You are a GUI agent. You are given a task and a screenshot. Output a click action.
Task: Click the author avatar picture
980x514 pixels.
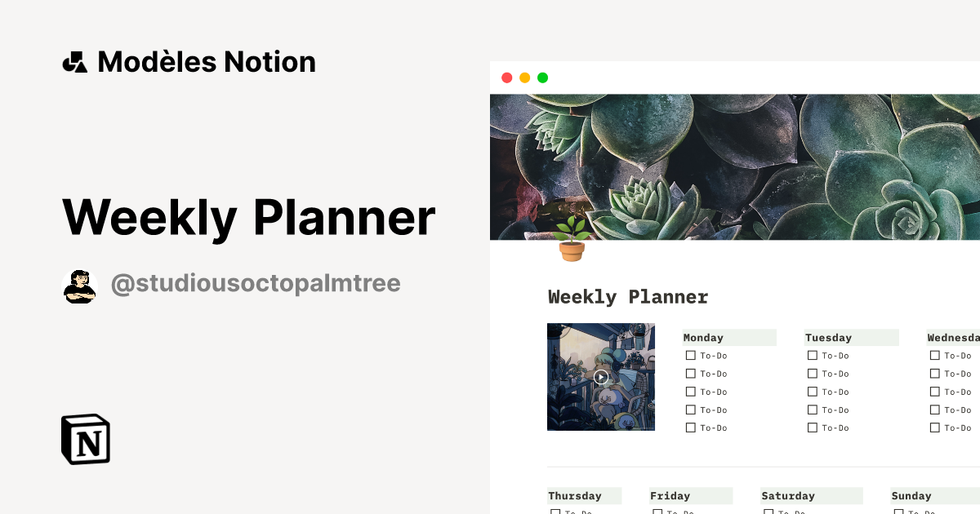79,285
